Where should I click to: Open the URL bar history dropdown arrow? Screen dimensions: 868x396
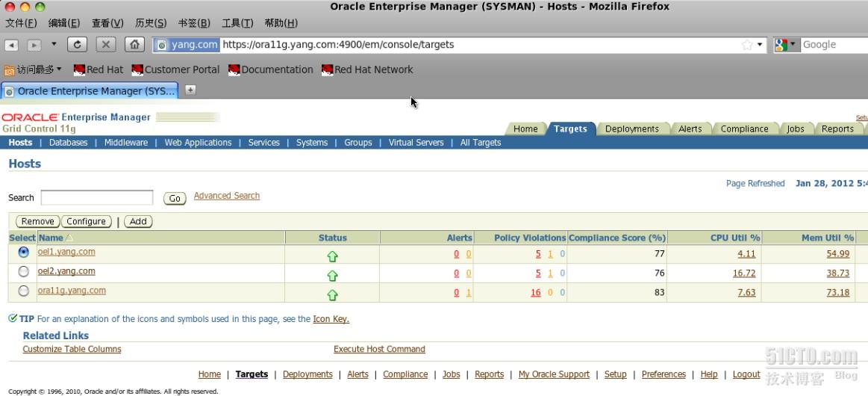pos(760,45)
